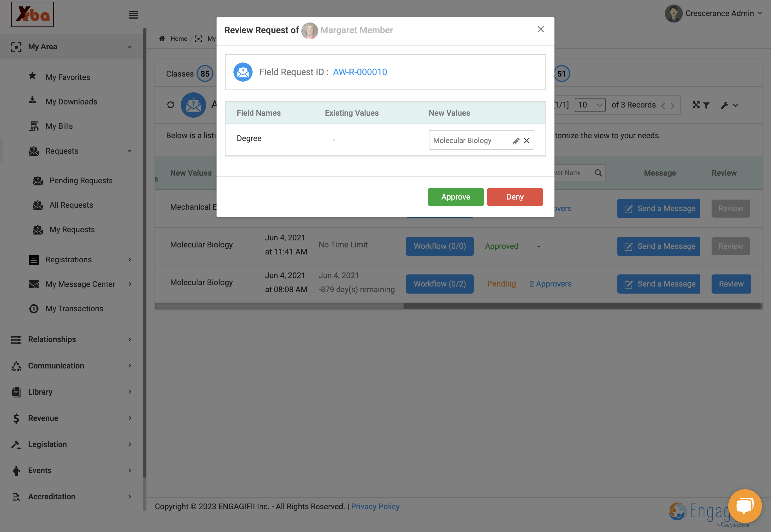Expand the Accreditation section
The image size is (771, 532).
(129, 497)
